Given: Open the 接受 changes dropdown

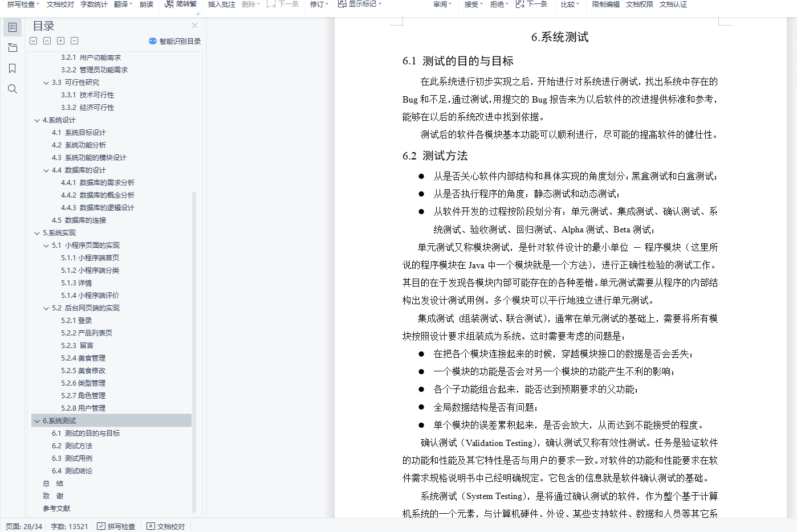Looking at the screenshot, I should click(474, 4).
